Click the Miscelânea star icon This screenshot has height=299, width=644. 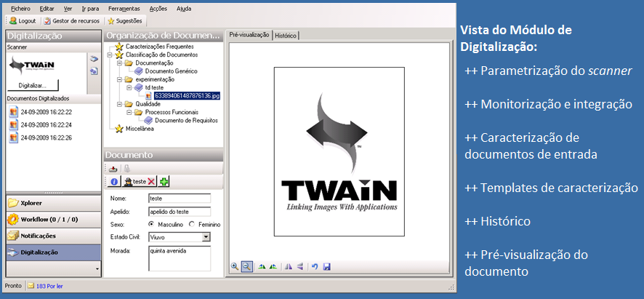click(x=119, y=129)
